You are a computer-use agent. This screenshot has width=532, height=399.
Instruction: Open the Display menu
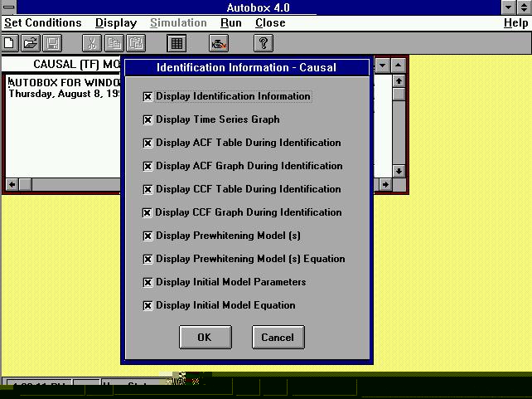pyautogui.click(x=116, y=22)
